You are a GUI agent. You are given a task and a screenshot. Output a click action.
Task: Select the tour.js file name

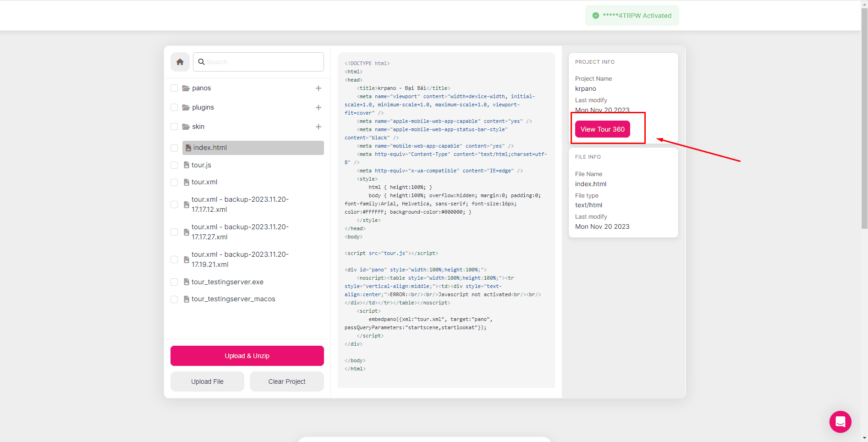click(201, 165)
